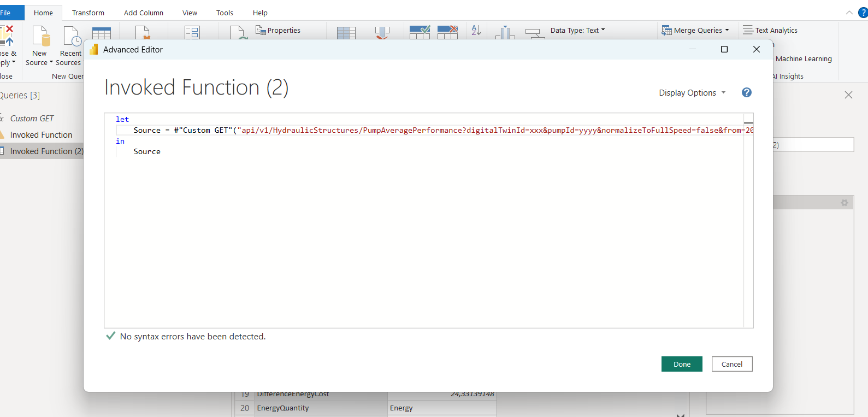The height and width of the screenshot is (417, 868).
Task: Click the Merge Queries icon
Action: tap(666, 31)
